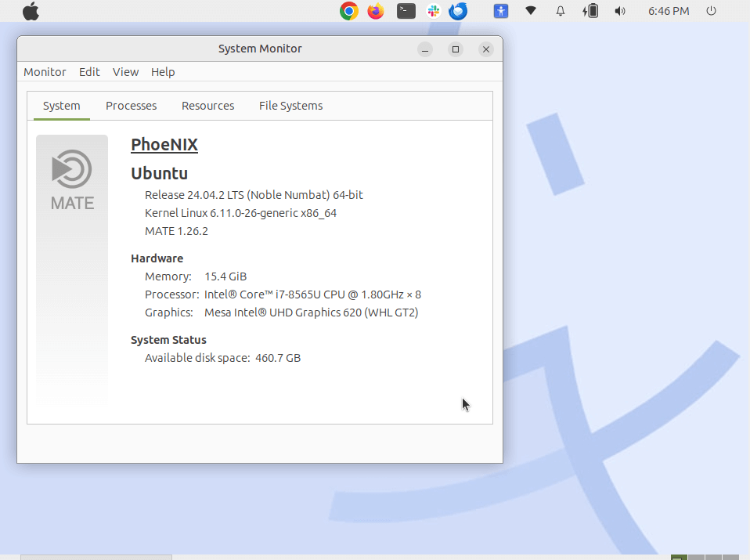Minimize the System Monitor window
The height and width of the screenshot is (560, 750).
tap(425, 49)
